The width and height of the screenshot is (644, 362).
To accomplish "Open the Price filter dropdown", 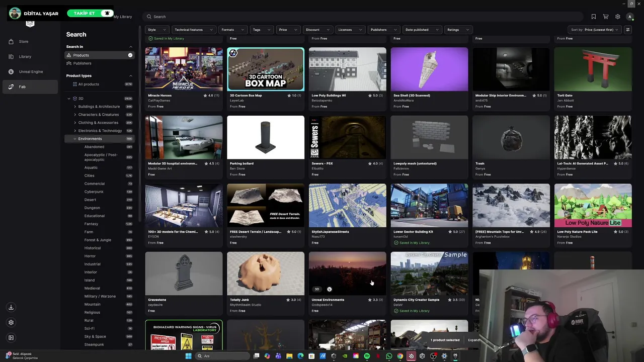I will point(288,30).
